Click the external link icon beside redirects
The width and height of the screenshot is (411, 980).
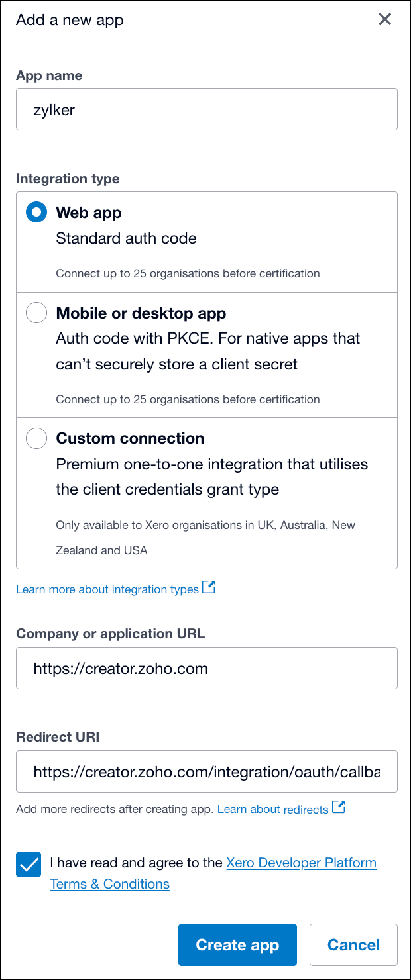pos(339,807)
